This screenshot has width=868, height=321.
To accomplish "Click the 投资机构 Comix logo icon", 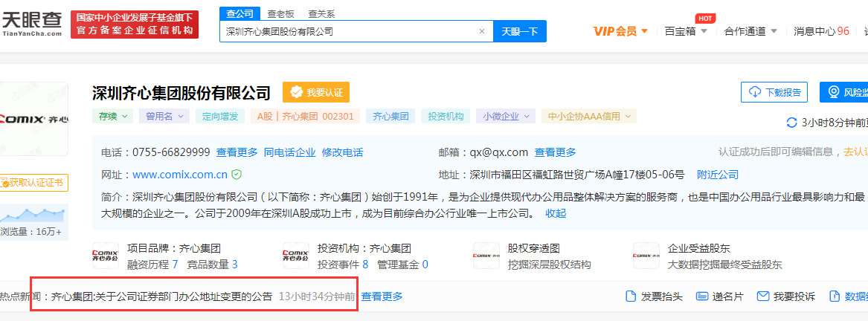I will (x=296, y=256).
